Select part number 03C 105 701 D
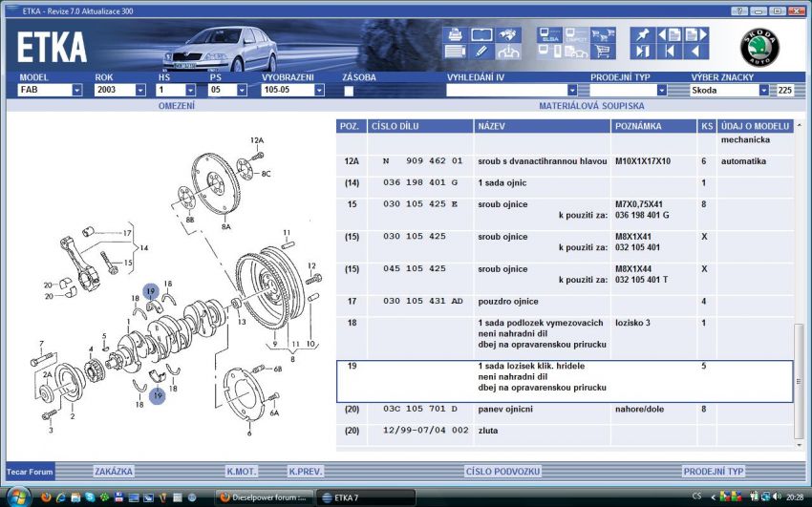The height and width of the screenshot is (507, 812). pyautogui.click(x=420, y=409)
